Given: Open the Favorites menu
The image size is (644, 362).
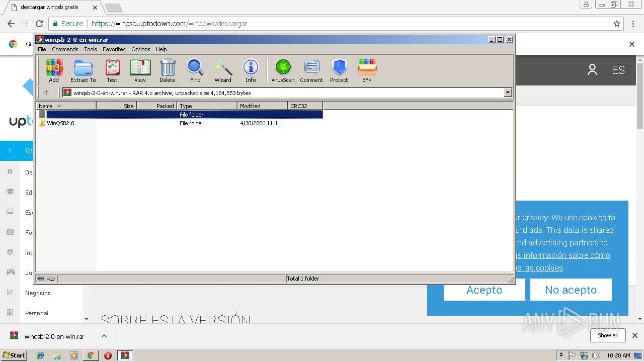Looking at the screenshot, I should coord(114,49).
